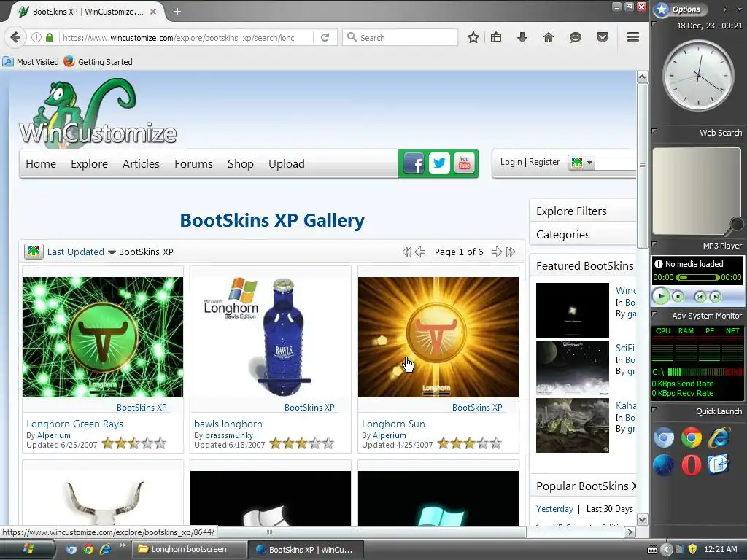747x560 pixels.
Task: Click the Login link
Action: point(511,162)
